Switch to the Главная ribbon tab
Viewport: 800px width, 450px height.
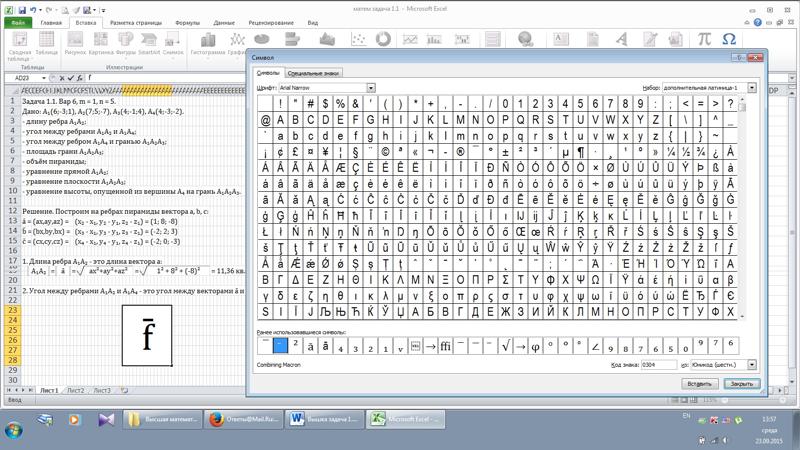click(51, 23)
